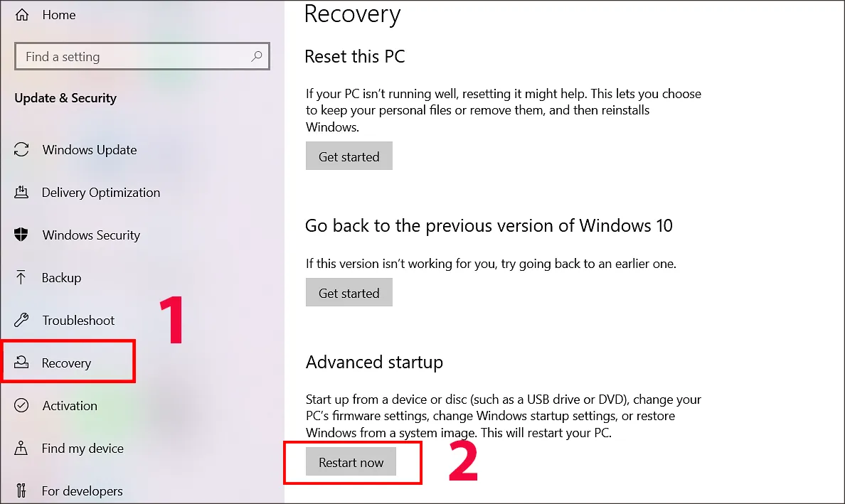
Task: Click the Activation checkmark icon
Action: click(22, 406)
